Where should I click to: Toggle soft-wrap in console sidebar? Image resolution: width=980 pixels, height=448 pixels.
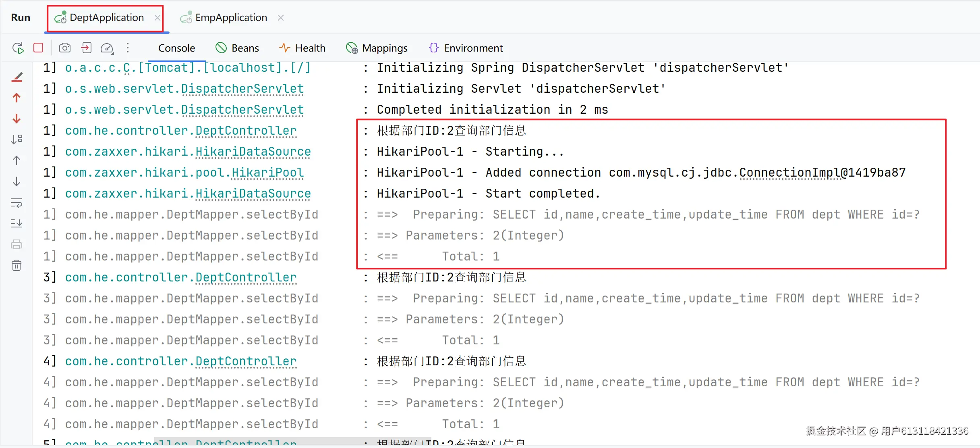coord(17,203)
